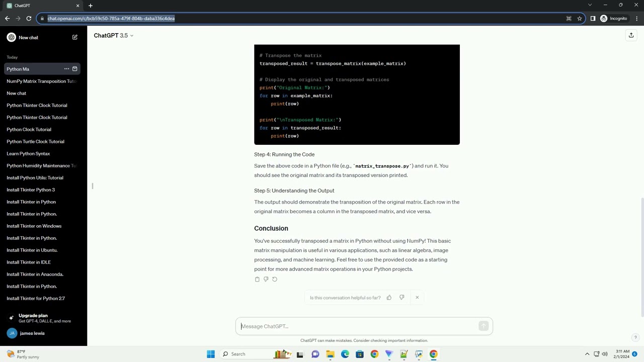644x362 pixels.
Task: Open Microsoft Edge from taskbar
Action: (x=345, y=354)
